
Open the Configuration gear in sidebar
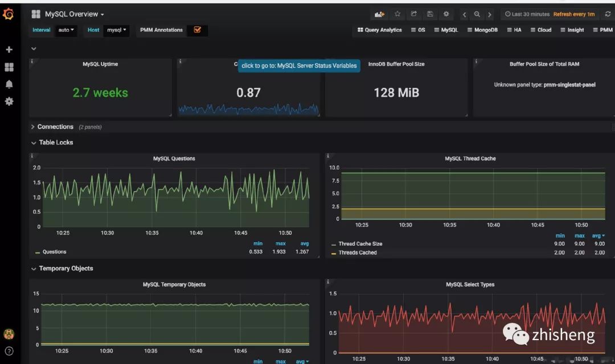point(9,101)
